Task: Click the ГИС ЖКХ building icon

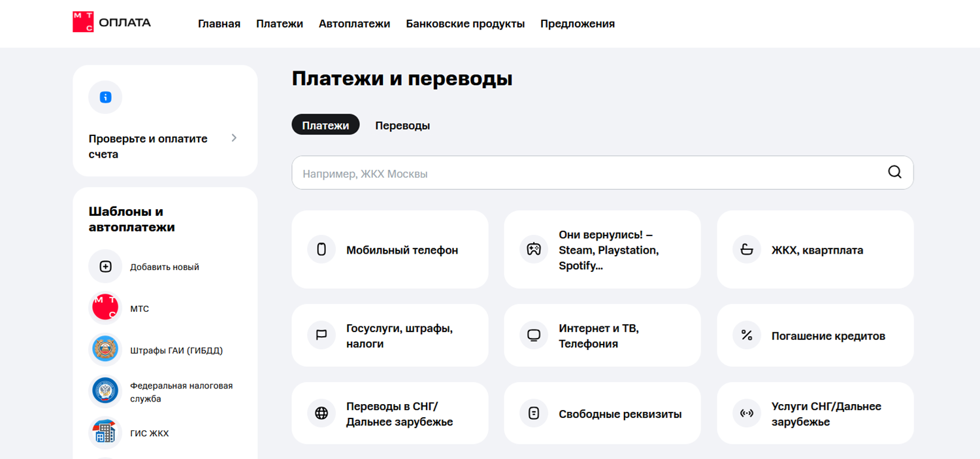Action: (105, 433)
